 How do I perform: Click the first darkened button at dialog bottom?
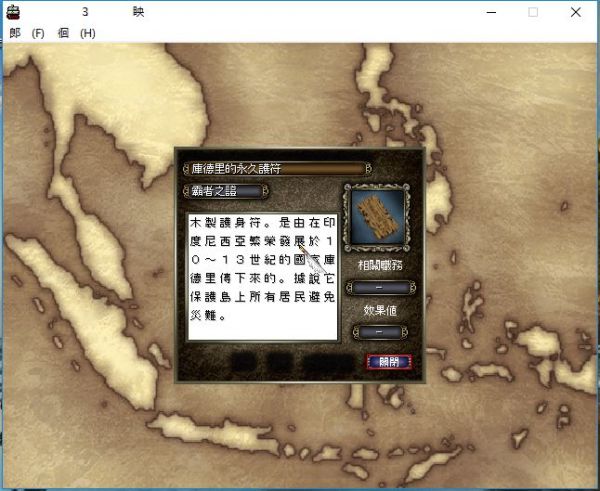(x=245, y=361)
